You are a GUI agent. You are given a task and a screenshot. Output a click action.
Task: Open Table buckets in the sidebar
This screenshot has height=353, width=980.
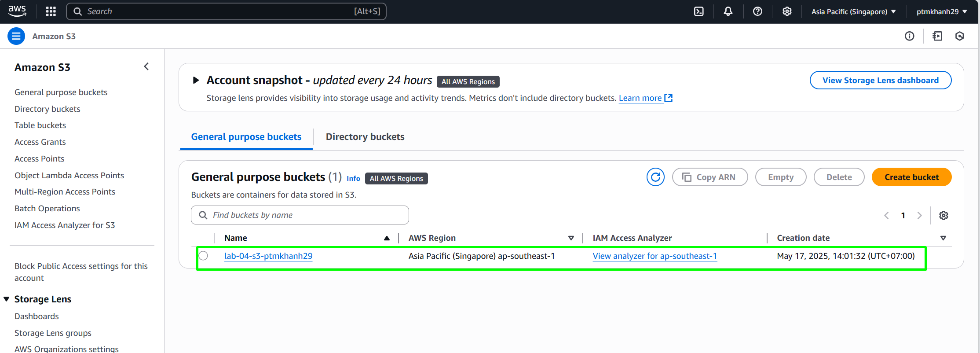40,125
